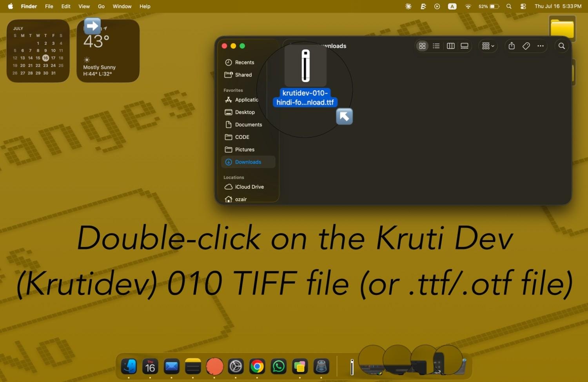Click the Tags icon in Finder toolbar
This screenshot has width=588, height=382.
(526, 46)
